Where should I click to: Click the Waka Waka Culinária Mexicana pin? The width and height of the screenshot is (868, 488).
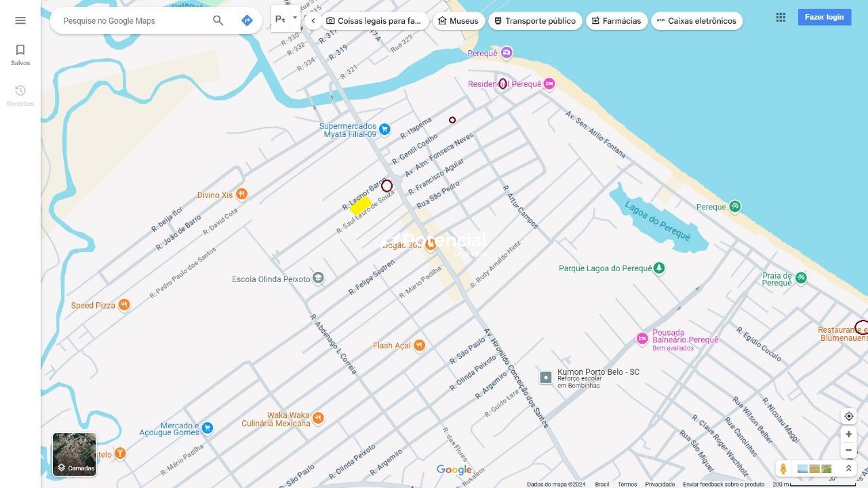pos(318,418)
